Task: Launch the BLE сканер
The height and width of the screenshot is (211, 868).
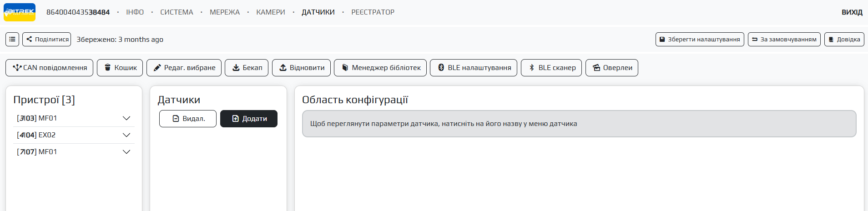Action: point(551,68)
